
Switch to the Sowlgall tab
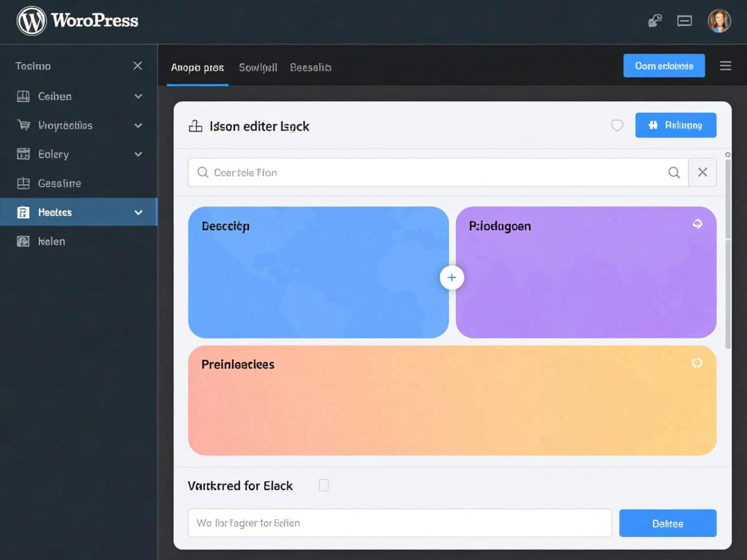click(257, 67)
